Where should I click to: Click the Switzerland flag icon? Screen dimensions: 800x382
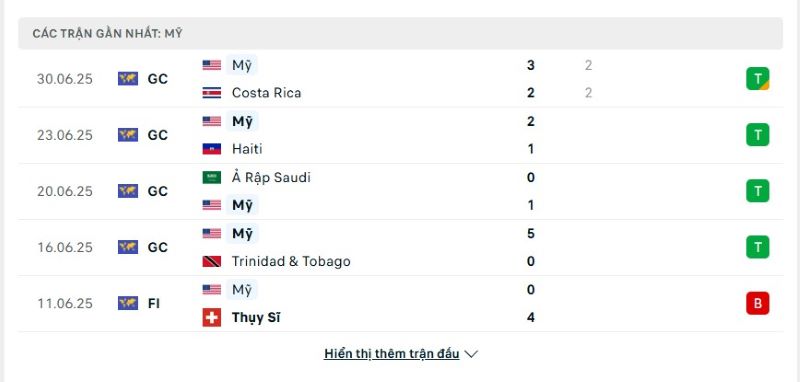(x=212, y=317)
